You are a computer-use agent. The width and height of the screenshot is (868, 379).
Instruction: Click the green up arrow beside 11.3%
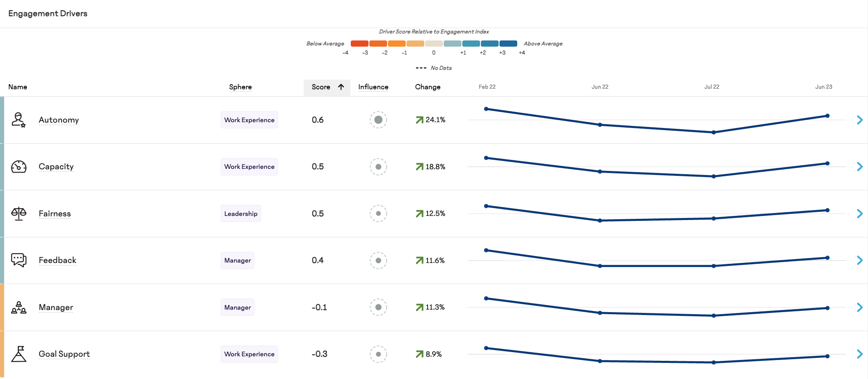pos(419,307)
